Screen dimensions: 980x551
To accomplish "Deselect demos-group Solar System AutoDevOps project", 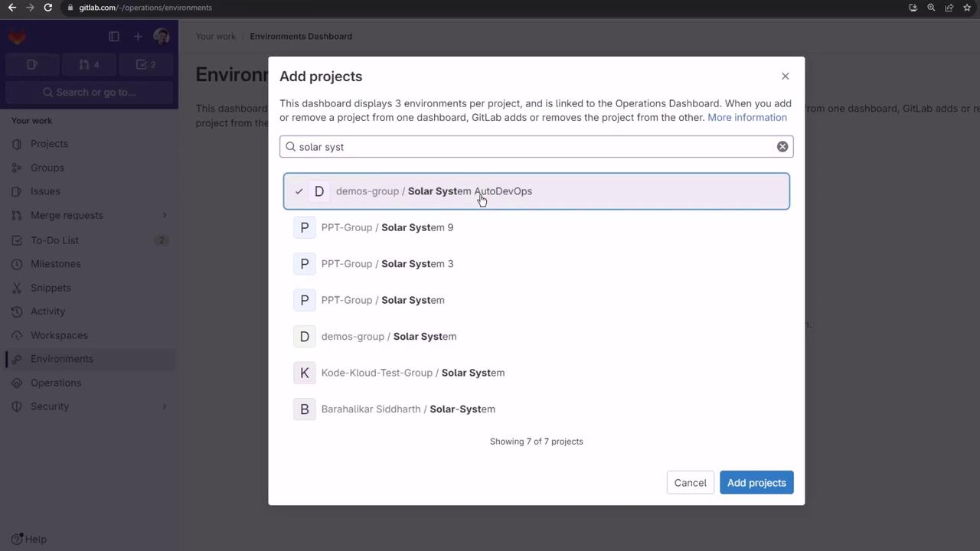I will [x=536, y=191].
